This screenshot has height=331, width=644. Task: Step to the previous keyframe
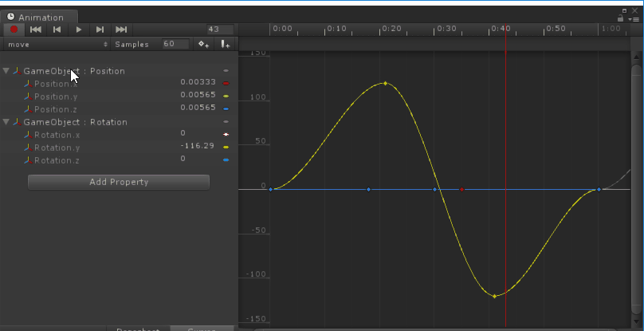point(57,30)
